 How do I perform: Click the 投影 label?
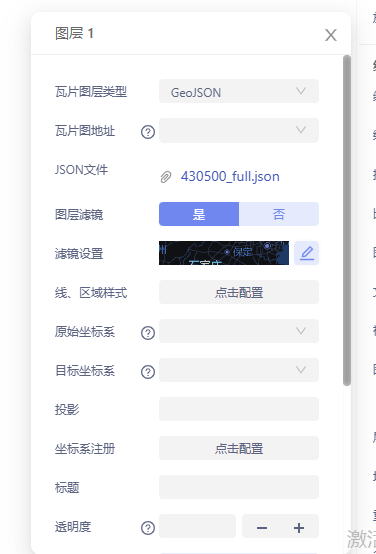click(x=67, y=409)
